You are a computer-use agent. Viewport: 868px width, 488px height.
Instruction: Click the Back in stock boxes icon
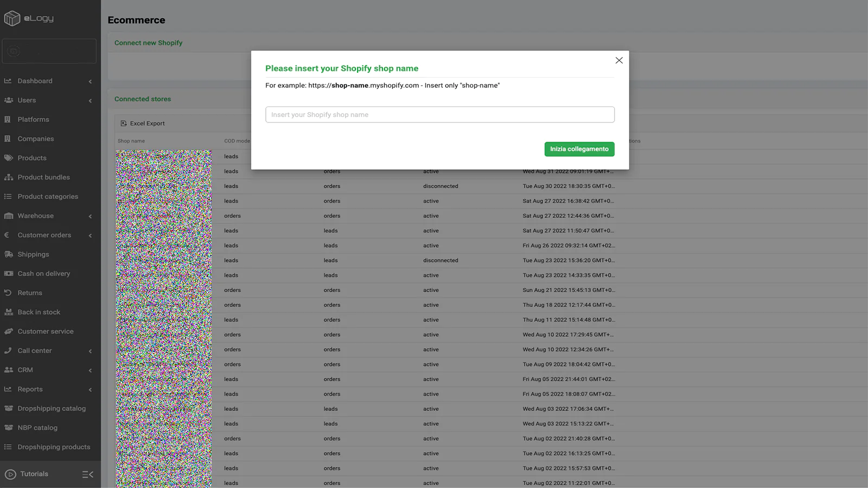click(8, 312)
